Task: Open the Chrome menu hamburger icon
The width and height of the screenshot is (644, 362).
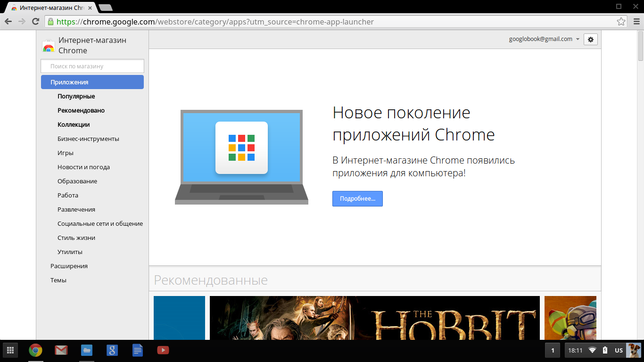Action: pyautogui.click(x=636, y=22)
